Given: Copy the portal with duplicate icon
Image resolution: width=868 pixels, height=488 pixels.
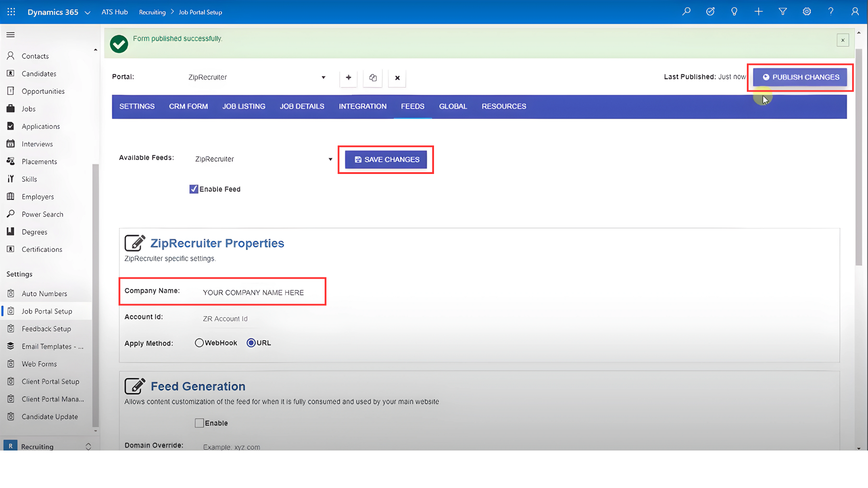Looking at the screenshot, I should pyautogui.click(x=373, y=78).
